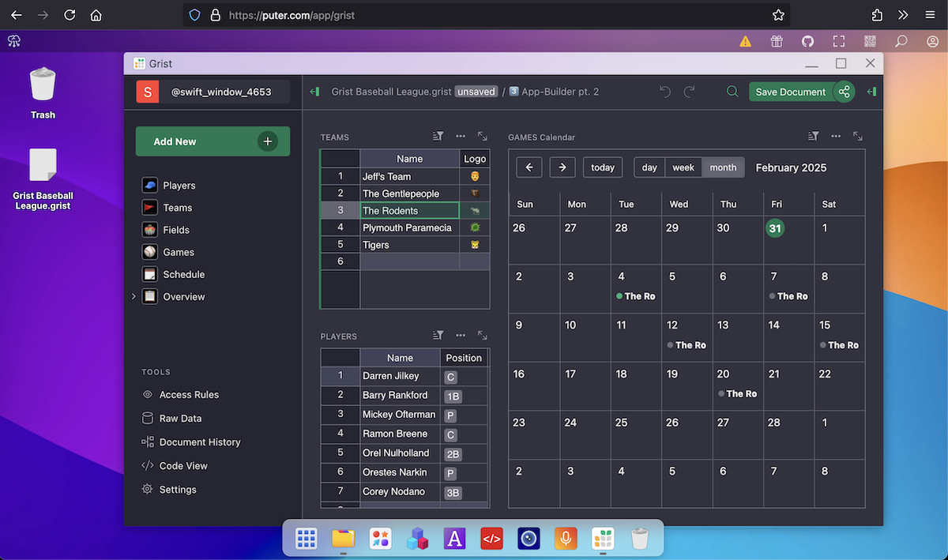Switch calendar to day view
This screenshot has width=948, height=560.
(x=649, y=167)
